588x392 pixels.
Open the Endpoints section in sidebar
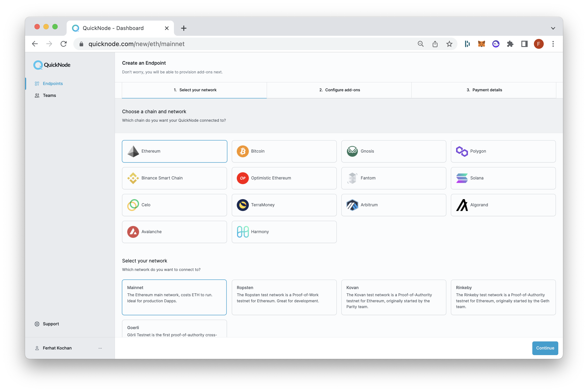pyautogui.click(x=53, y=83)
